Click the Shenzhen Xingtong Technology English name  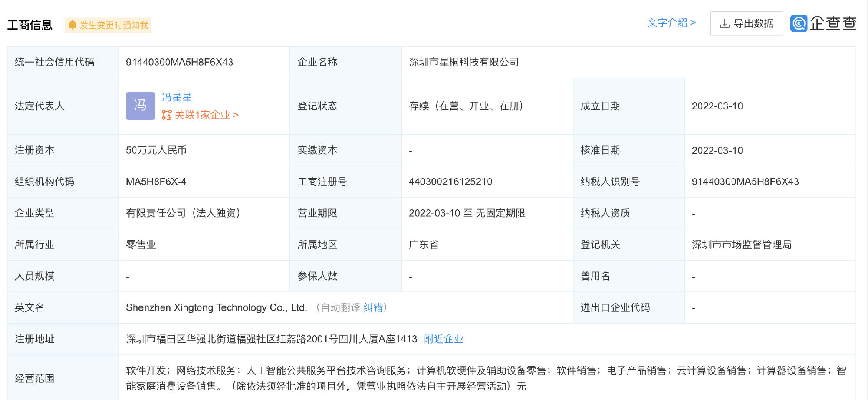[216, 307]
